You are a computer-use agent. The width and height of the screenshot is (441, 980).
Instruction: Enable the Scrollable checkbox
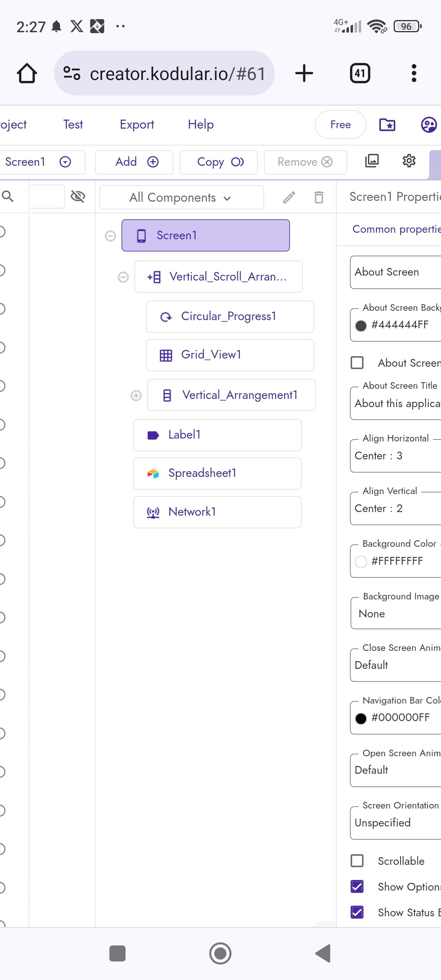coord(357,861)
